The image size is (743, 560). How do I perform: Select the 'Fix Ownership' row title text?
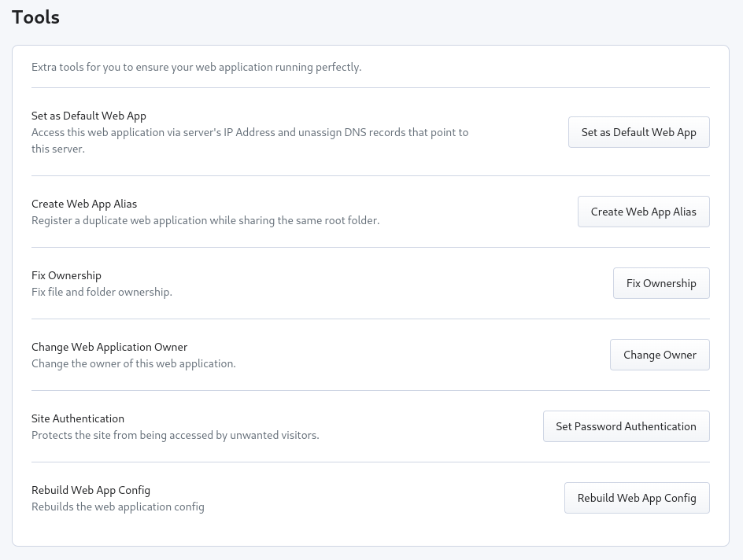(x=66, y=275)
